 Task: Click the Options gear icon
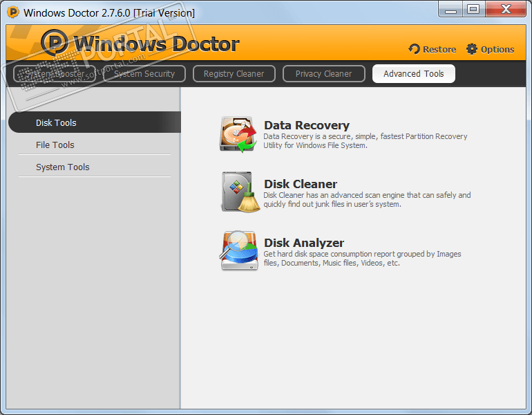[x=472, y=49]
